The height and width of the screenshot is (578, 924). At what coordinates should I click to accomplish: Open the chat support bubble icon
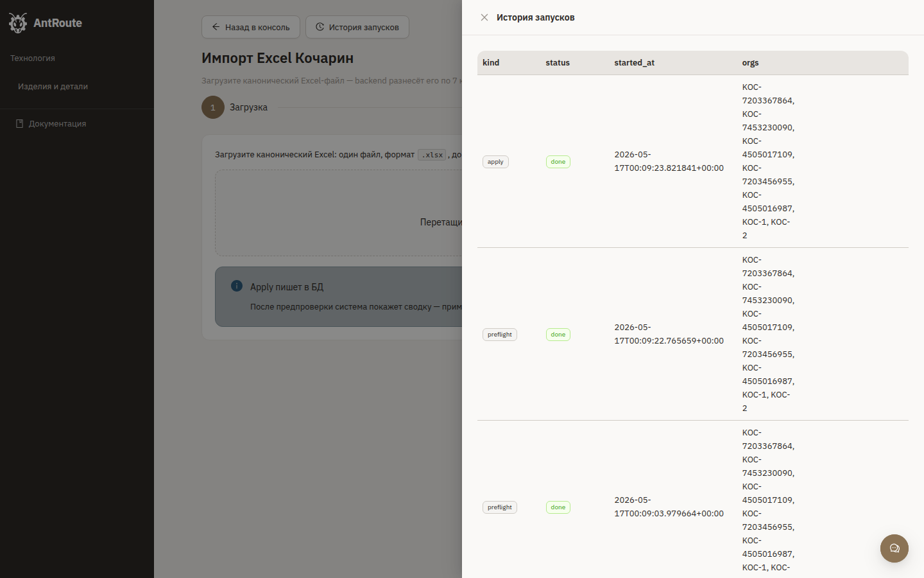(x=894, y=548)
